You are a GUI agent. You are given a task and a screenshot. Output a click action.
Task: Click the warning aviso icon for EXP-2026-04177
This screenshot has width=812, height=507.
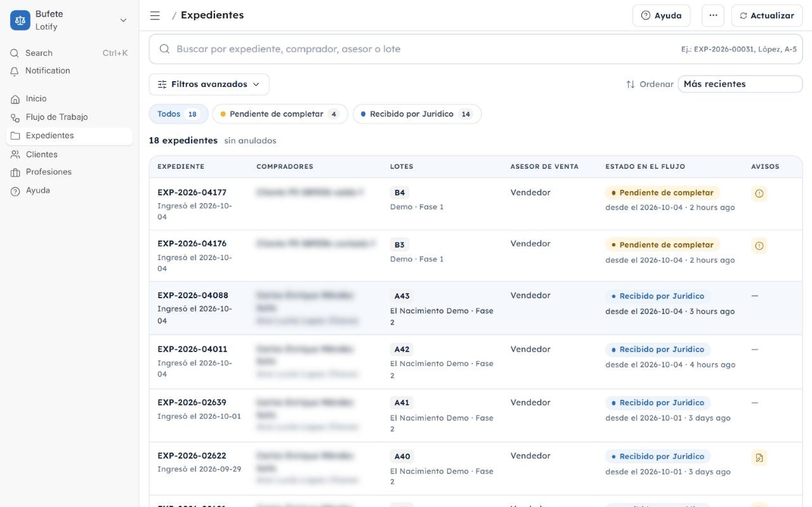(x=759, y=194)
